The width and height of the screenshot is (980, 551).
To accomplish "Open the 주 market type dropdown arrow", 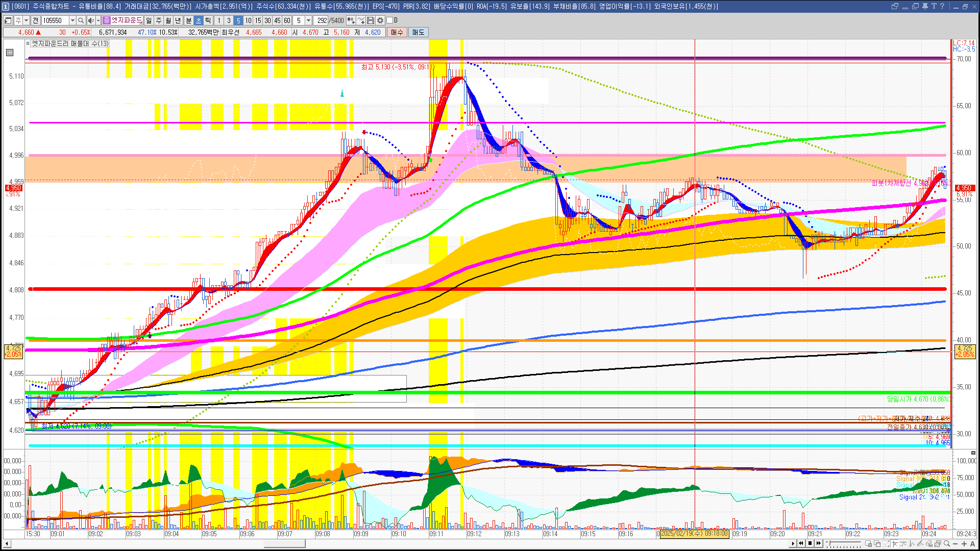I will (x=26, y=20).
